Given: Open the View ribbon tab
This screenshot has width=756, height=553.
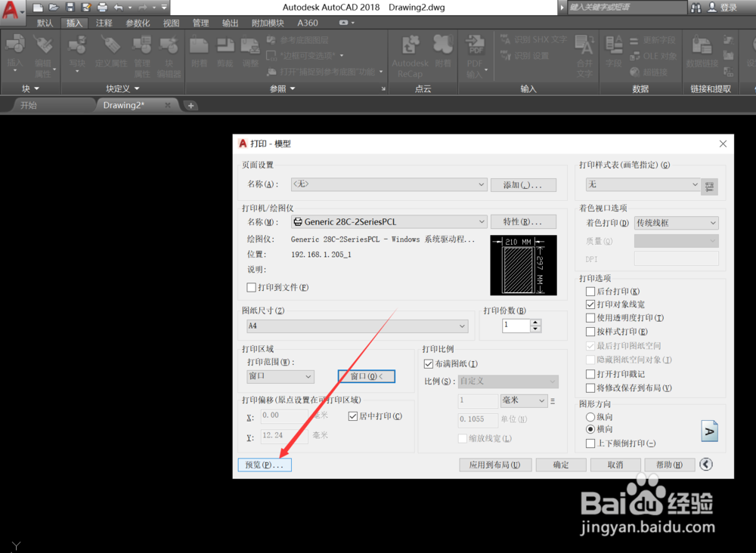Looking at the screenshot, I should (x=171, y=23).
